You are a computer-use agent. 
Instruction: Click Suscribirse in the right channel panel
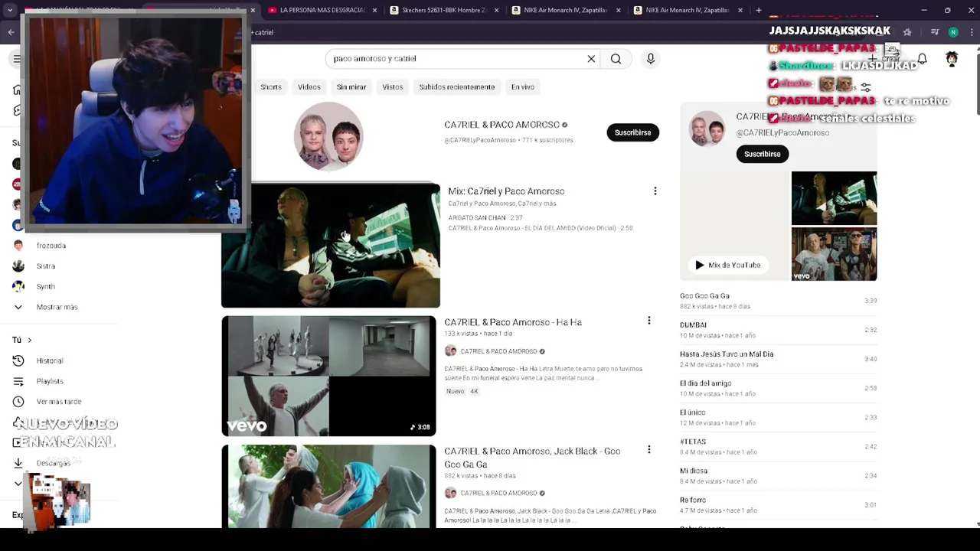(x=763, y=154)
